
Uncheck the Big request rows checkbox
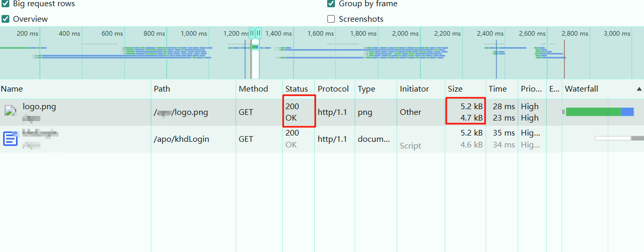[6, 4]
